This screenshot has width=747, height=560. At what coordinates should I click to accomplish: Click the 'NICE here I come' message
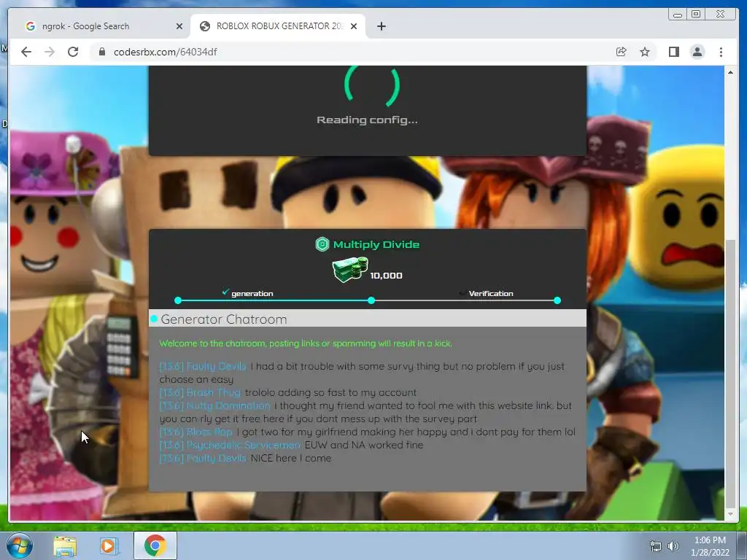click(x=290, y=458)
